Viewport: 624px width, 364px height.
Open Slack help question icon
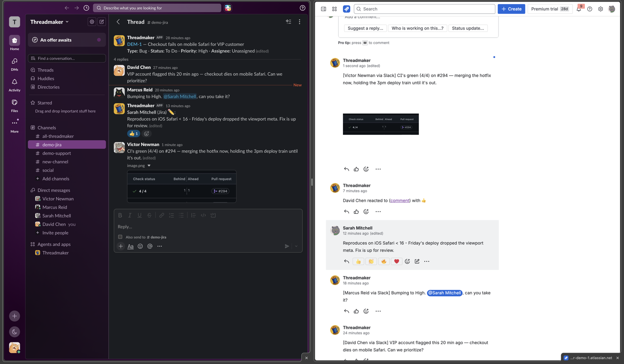pos(302,8)
